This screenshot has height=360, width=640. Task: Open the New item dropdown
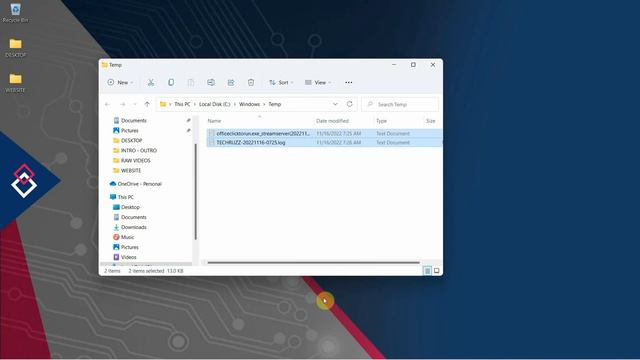[x=120, y=82]
